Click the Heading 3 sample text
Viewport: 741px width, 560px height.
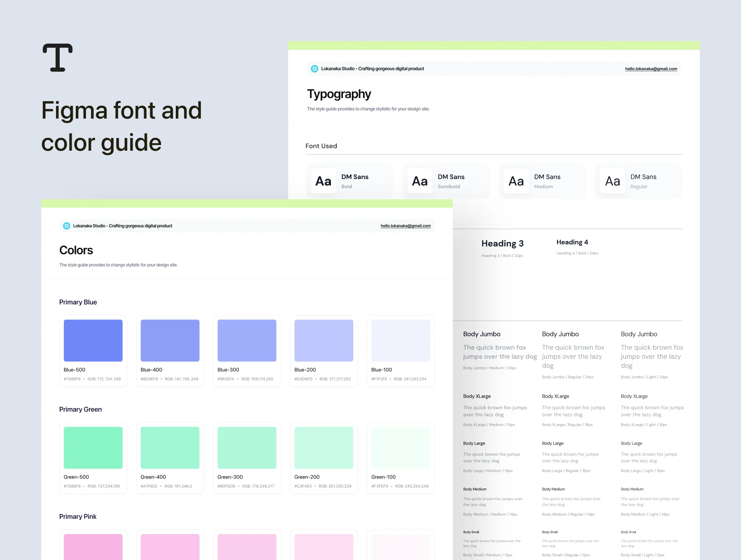coord(502,243)
